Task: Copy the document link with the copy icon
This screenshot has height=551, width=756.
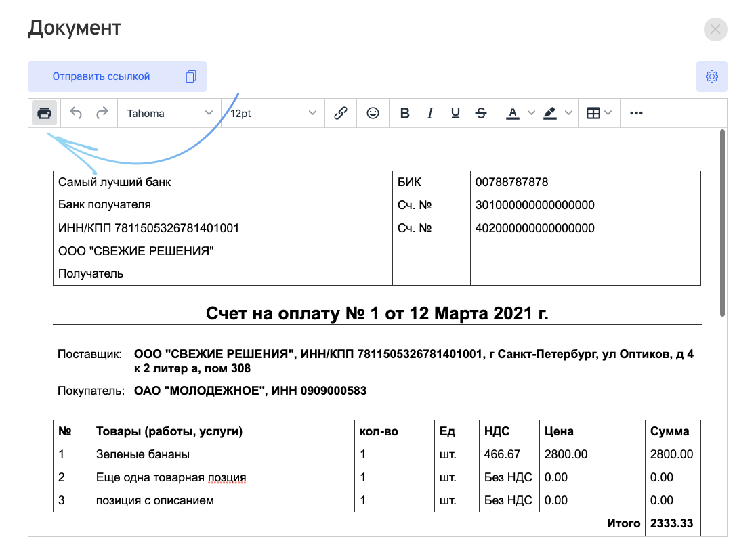Action: click(191, 76)
